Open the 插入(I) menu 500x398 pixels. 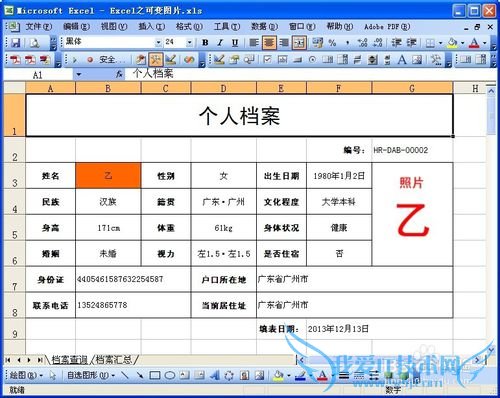[x=152, y=26]
